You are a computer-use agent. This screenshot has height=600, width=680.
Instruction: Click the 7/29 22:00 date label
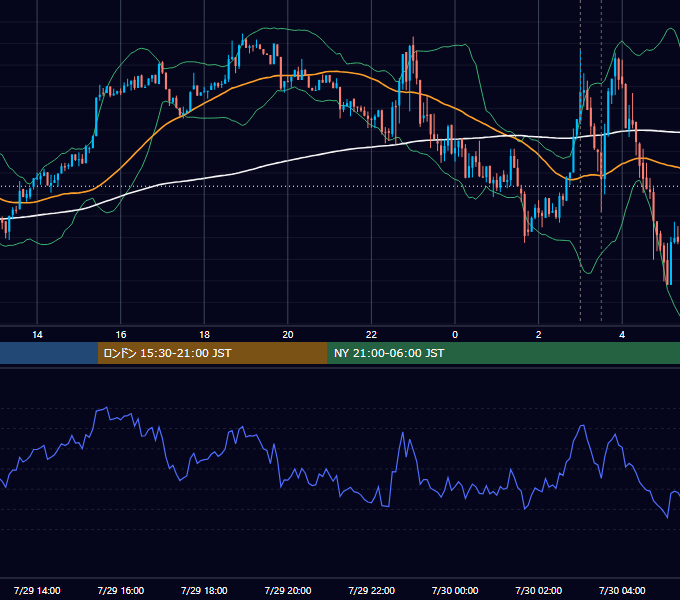(371, 590)
